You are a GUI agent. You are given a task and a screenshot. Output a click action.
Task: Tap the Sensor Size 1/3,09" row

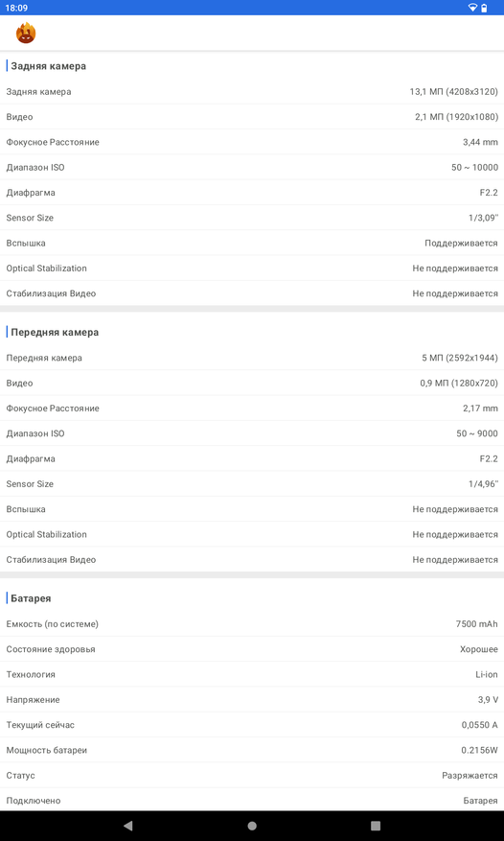(x=252, y=218)
